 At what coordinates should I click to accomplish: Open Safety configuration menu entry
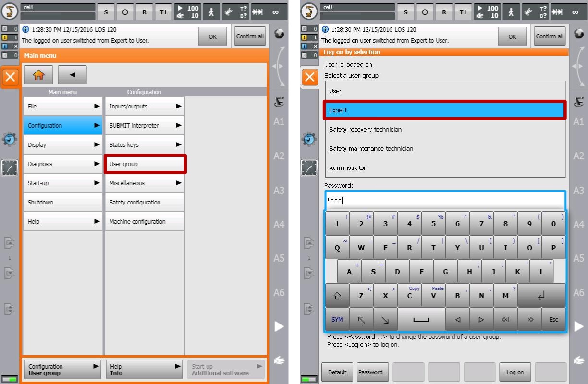coord(145,203)
